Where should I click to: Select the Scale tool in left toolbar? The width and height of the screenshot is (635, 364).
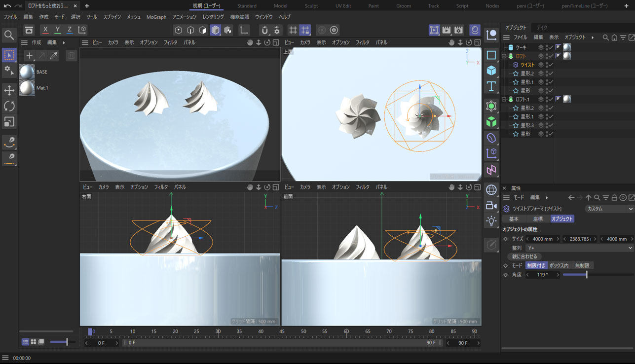(9, 121)
